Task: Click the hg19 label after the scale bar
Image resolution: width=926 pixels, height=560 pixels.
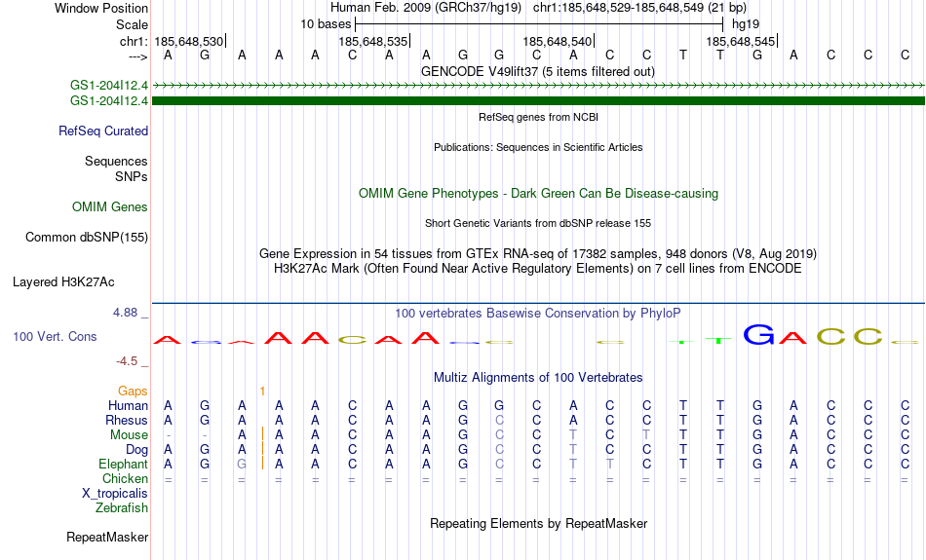Action: coord(746,24)
